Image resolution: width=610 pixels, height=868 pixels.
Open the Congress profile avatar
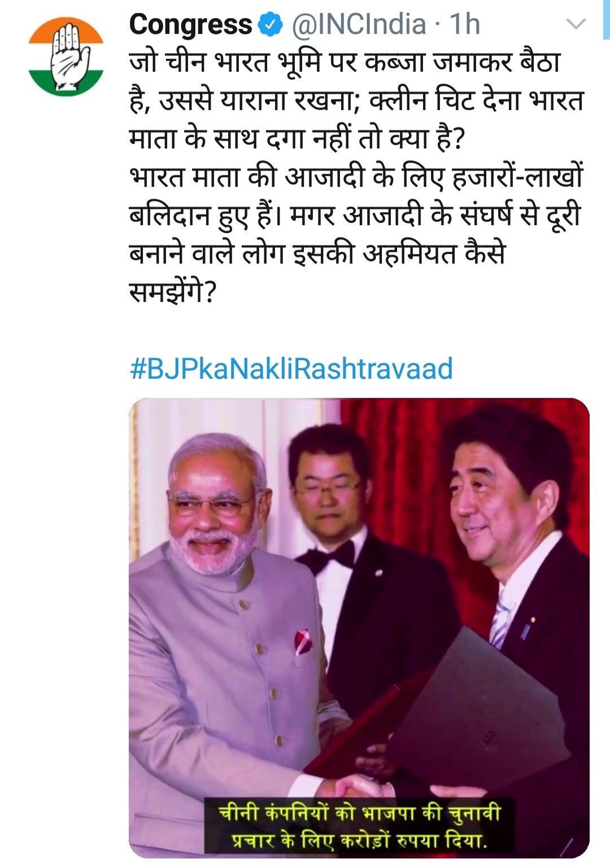click(x=67, y=56)
